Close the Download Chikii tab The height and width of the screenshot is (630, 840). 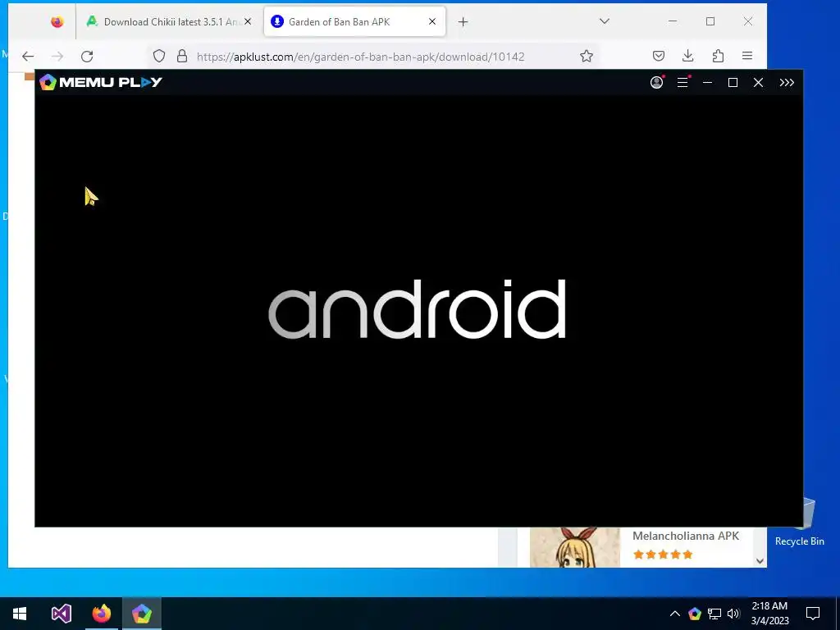(x=248, y=21)
